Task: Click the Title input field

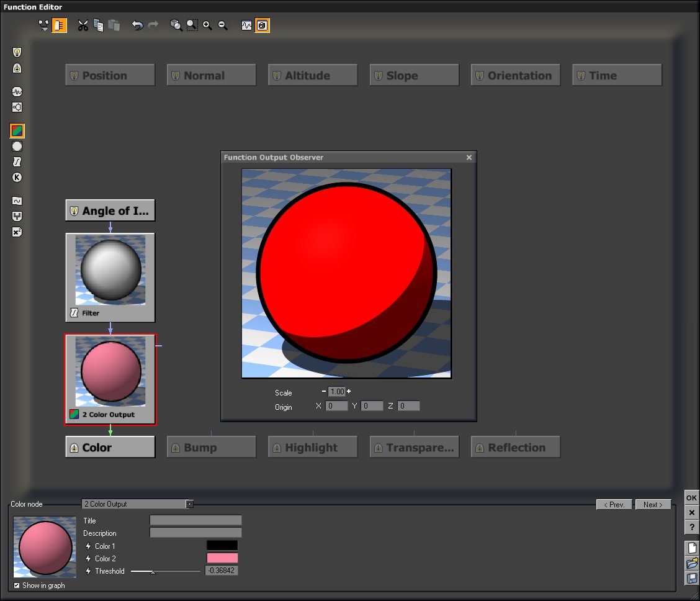Action: coord(195,520)
